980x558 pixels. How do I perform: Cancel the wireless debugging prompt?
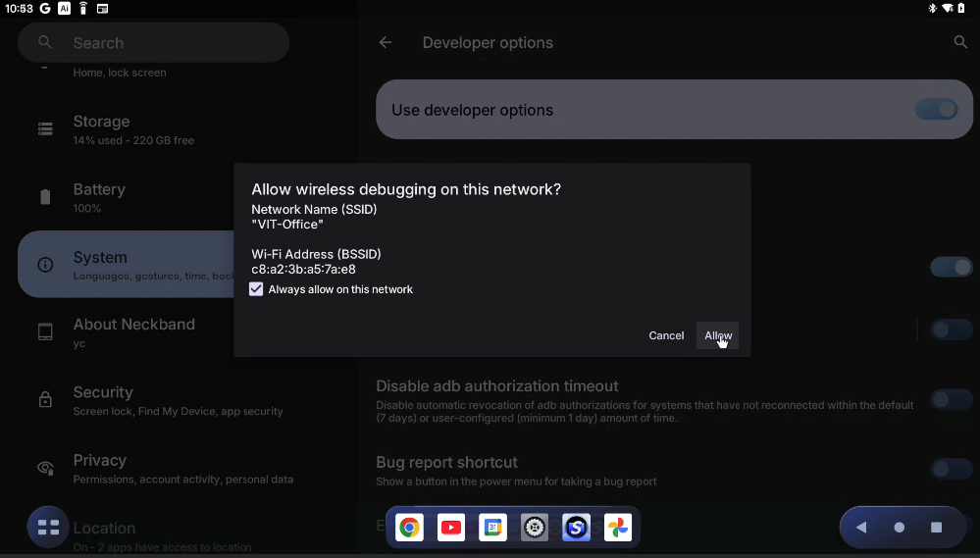coord(666,335)
